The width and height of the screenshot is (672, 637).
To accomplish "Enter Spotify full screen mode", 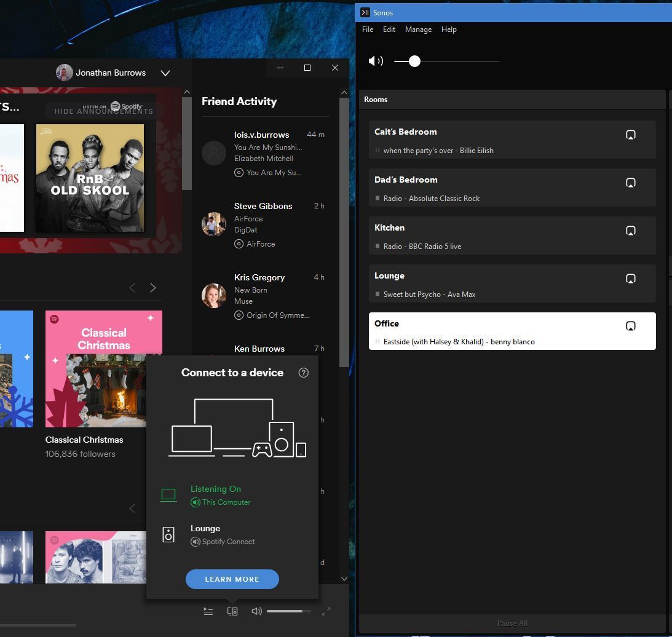I will (326, 611).
